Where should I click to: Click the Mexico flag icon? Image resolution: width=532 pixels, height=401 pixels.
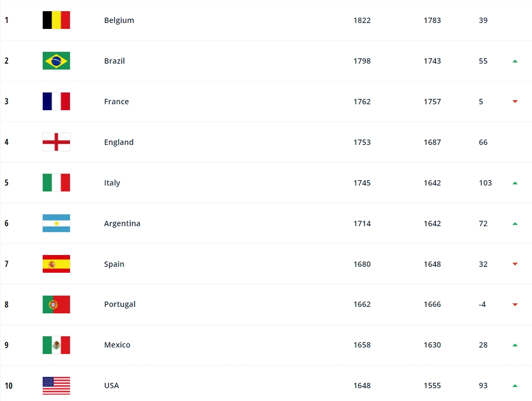[56, 345]
